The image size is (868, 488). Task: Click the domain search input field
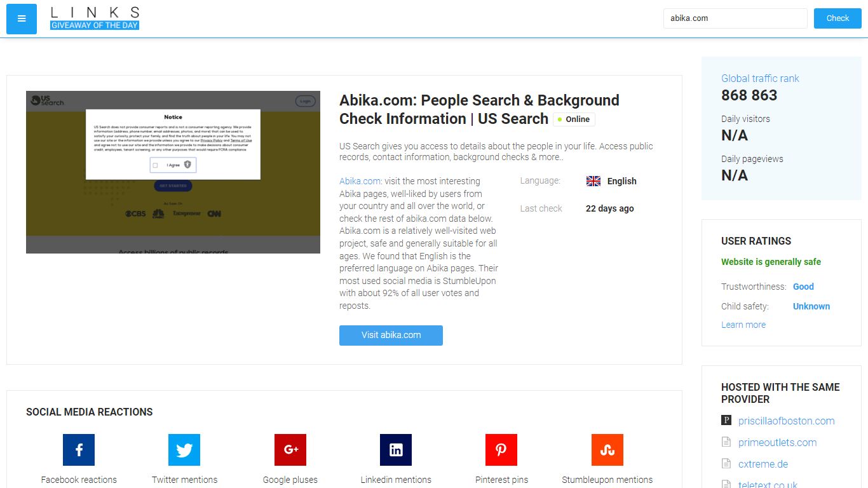[x=735, y=18]
